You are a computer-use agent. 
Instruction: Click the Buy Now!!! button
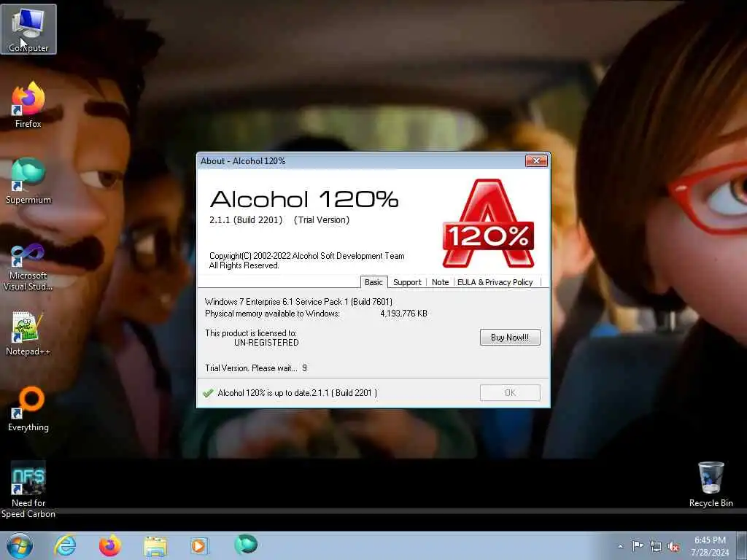[x=510, y=337]
